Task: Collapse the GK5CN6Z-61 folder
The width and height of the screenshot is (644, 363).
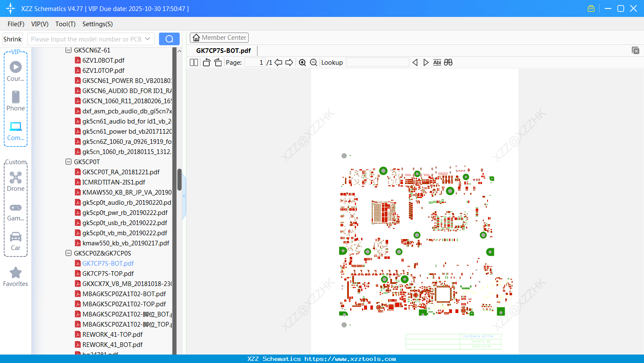Action: 69,50
